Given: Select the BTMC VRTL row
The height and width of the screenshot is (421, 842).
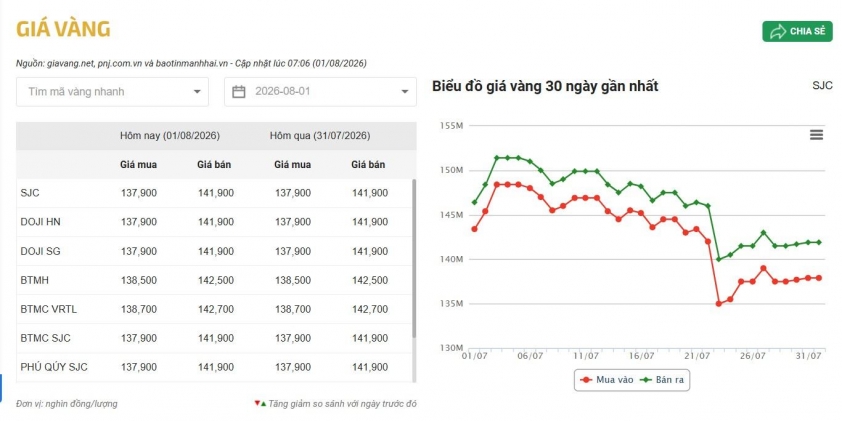Looking at the screenshot, I should 214,309.
